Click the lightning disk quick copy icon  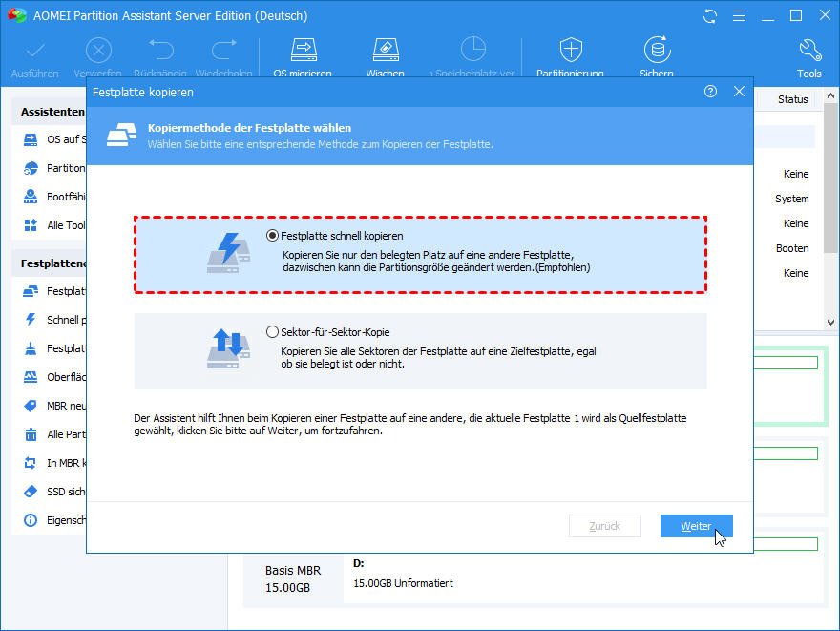[229, 253]
